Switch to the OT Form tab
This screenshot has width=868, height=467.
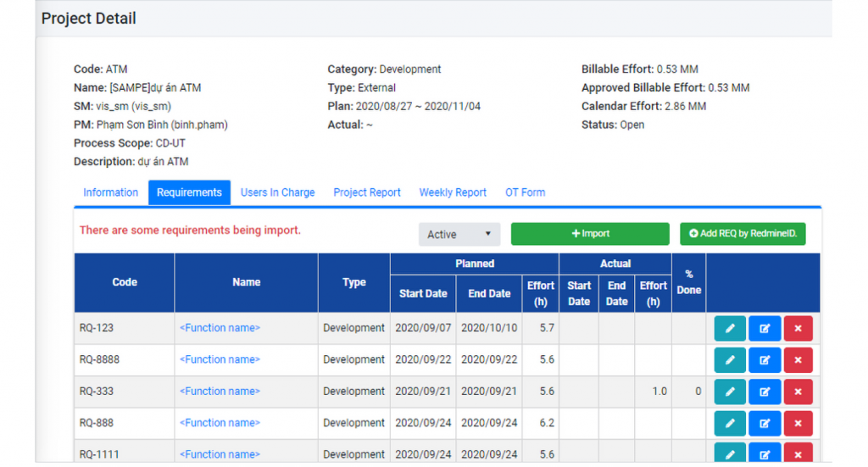coord(525,192)
